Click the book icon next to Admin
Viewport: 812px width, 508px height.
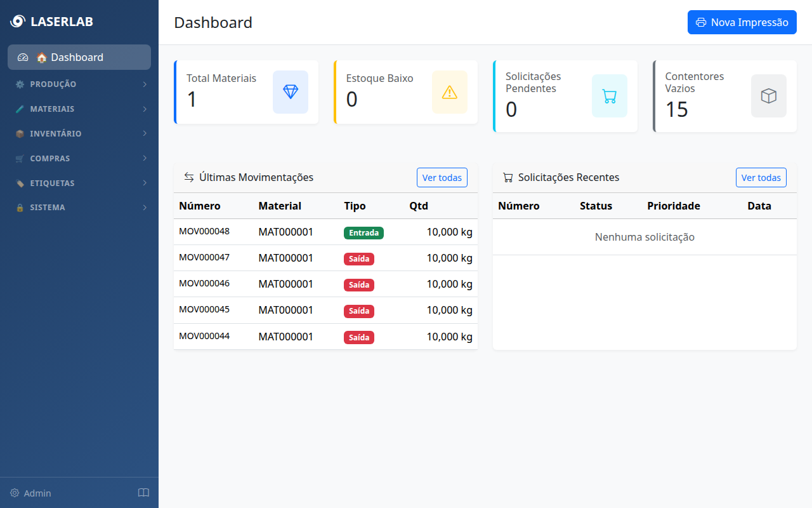pos(143,493)
